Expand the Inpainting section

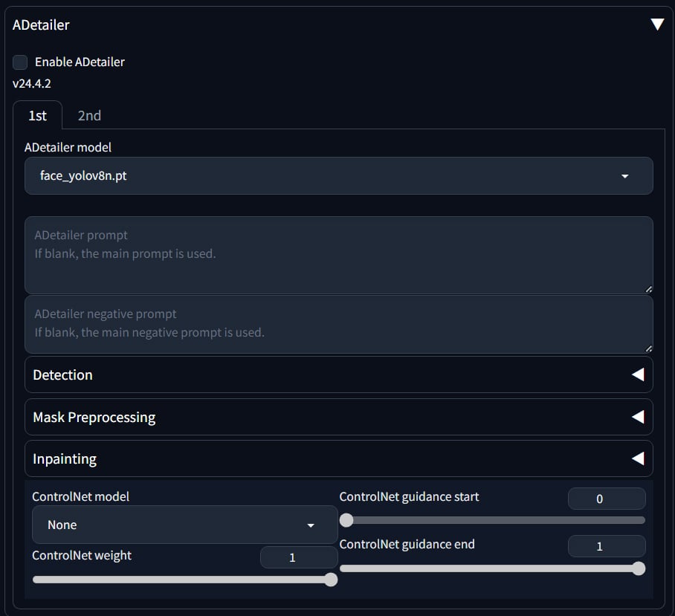coord(338,458)
